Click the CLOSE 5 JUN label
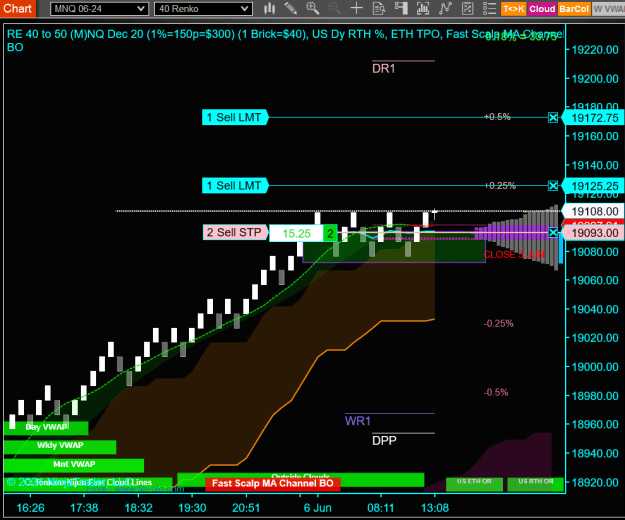This screenshot has width=625, height=520. pyautogui.click(x=514, y=255)
